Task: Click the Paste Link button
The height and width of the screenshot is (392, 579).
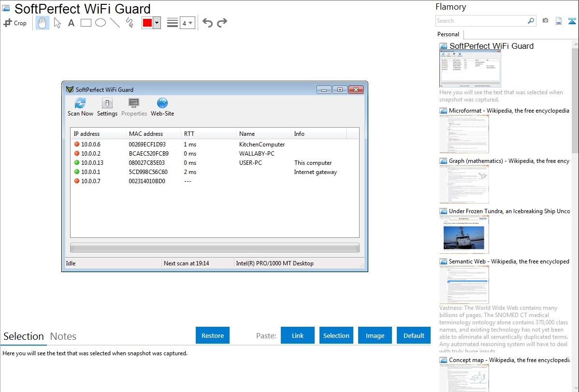Action: coord(298,335)
